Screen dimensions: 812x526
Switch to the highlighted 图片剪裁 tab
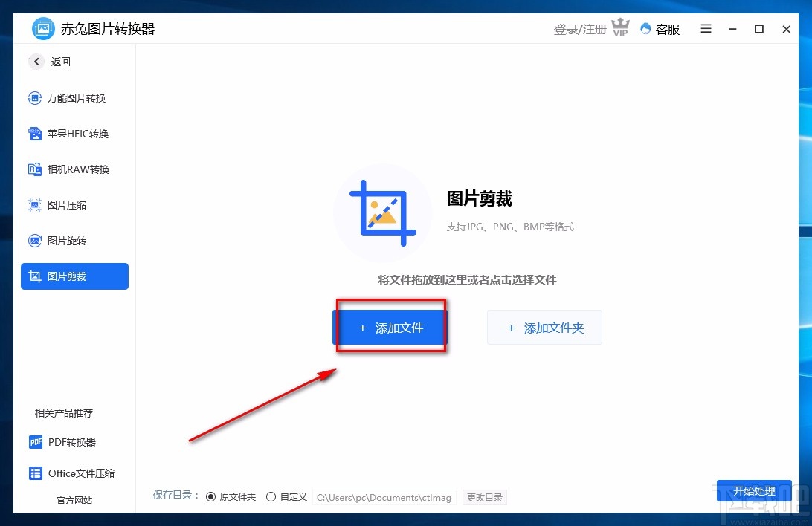coord(74,276)
